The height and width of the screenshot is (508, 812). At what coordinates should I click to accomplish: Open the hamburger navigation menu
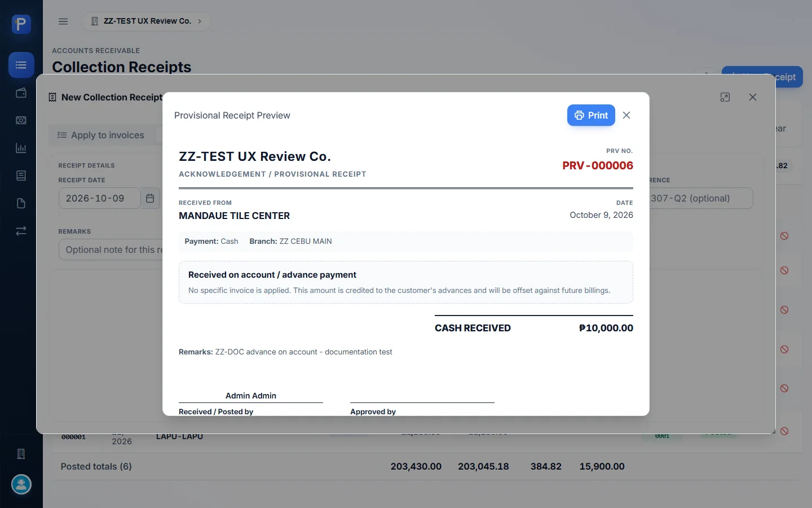[x=63, y=21]
